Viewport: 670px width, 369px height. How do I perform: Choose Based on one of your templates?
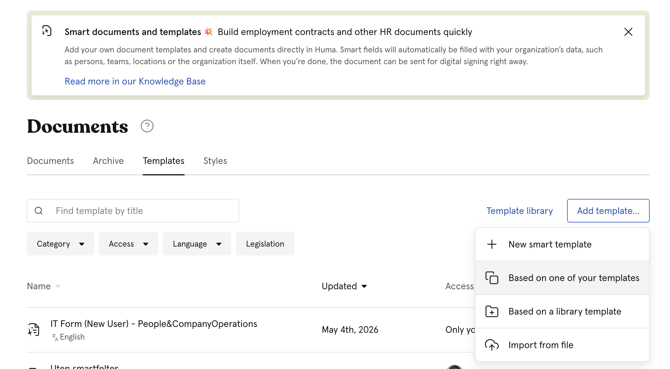tap(562, 278)
